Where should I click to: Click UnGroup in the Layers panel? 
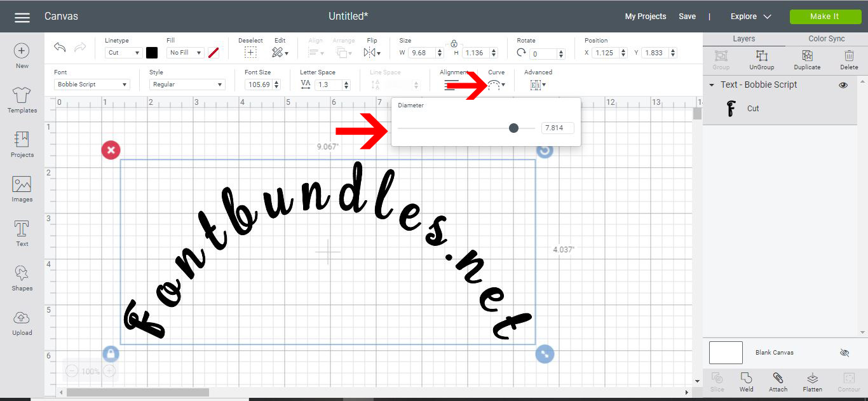[762, 60]
